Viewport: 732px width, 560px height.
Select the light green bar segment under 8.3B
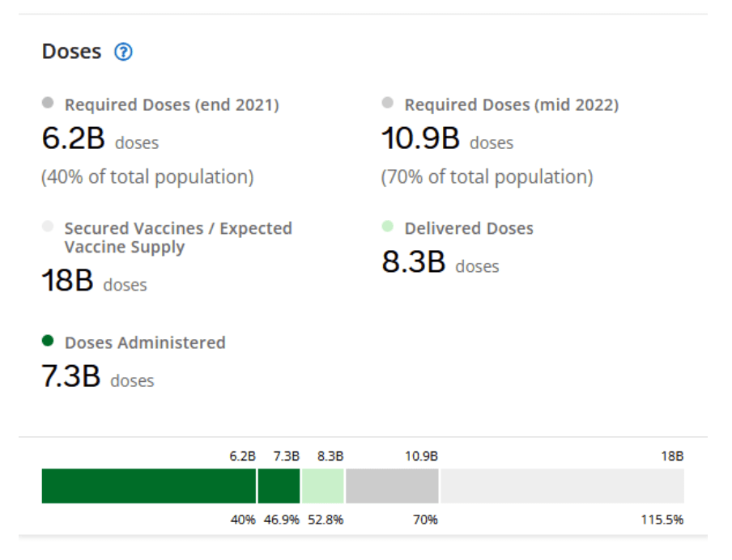(322, 486)
